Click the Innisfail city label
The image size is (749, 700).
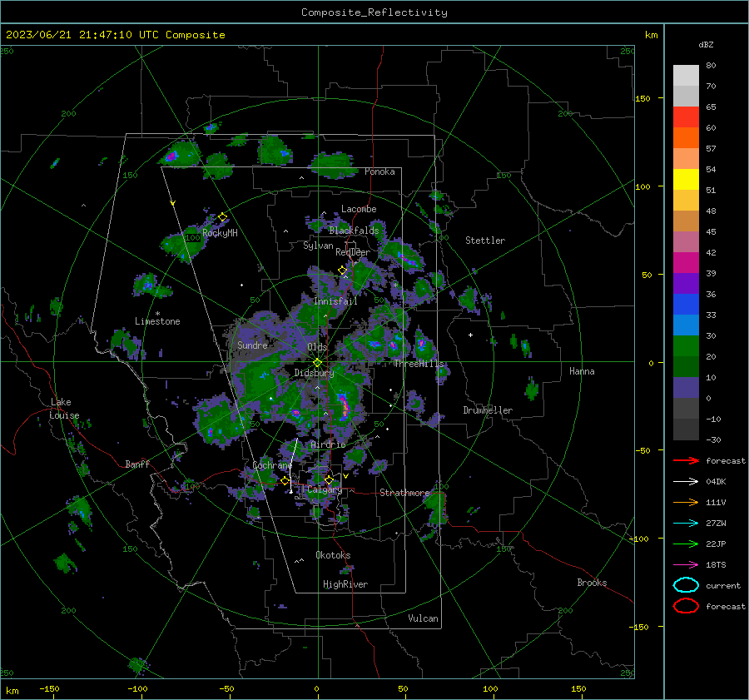click(x=335, y=301)
